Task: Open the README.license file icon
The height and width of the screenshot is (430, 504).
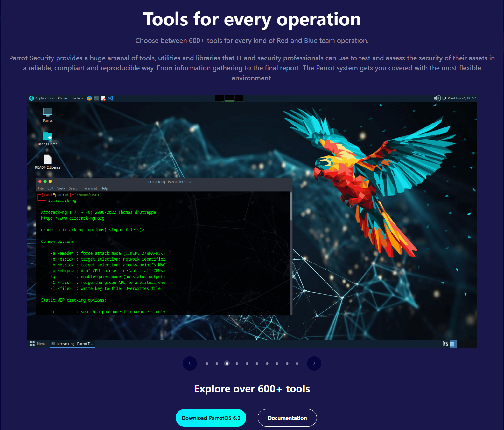Action: click(x=48, y=162)
